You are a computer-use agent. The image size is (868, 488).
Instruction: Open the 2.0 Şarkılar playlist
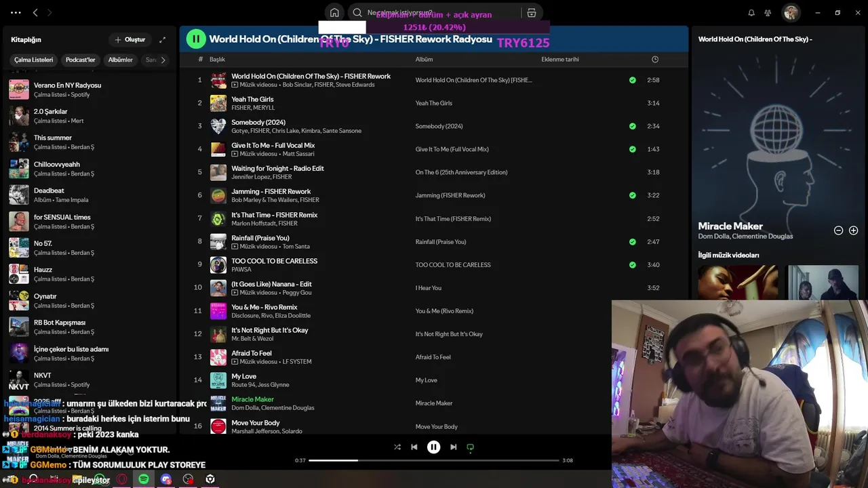pos(91,116)
